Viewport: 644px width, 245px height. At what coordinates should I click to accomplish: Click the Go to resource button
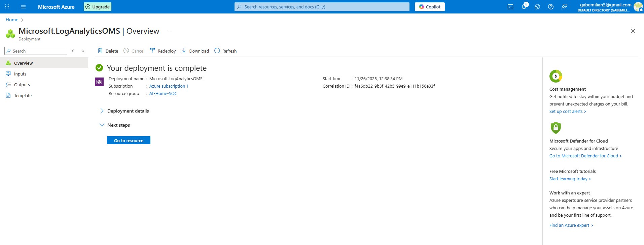129,141
